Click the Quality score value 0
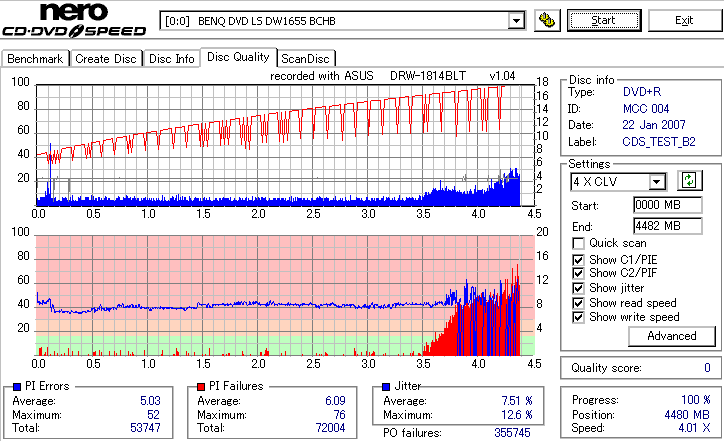This screenshot has width=724, height=441. (707, 368)
